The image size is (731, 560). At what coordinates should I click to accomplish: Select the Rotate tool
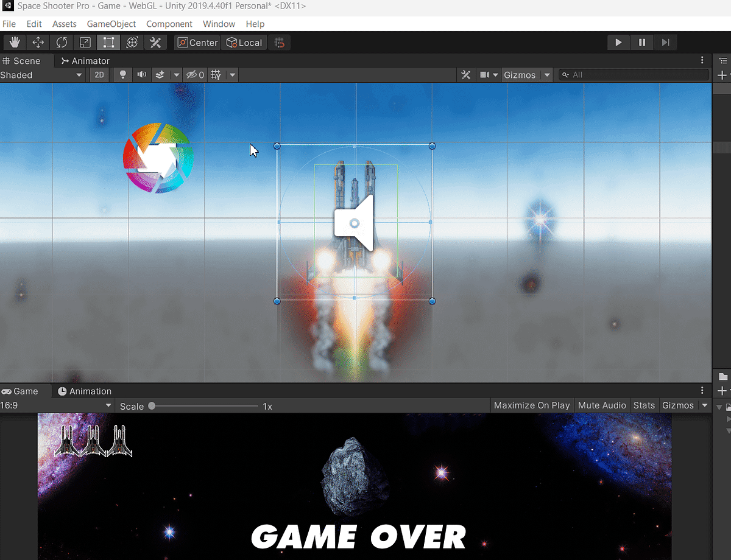point(61,42)
